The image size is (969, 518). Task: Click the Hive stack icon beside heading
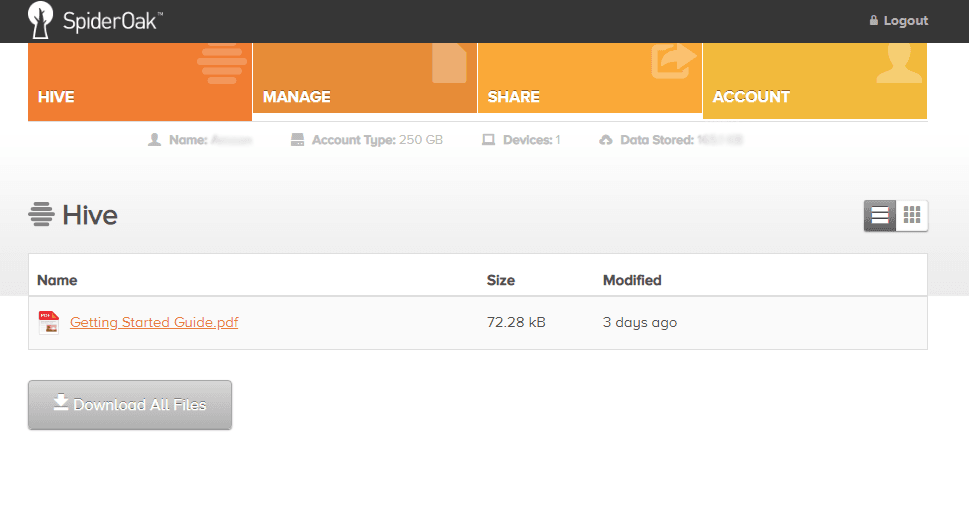[41, 215]
